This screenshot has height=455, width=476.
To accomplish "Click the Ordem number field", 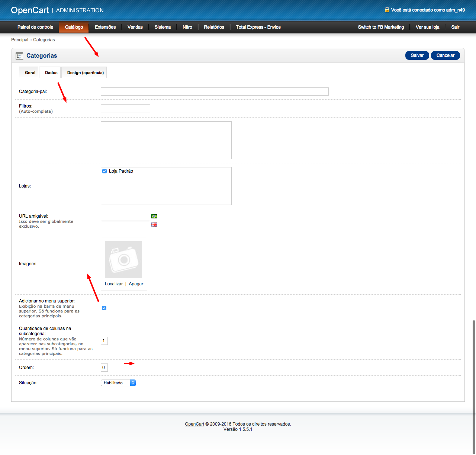I will (x=104, y=368).
